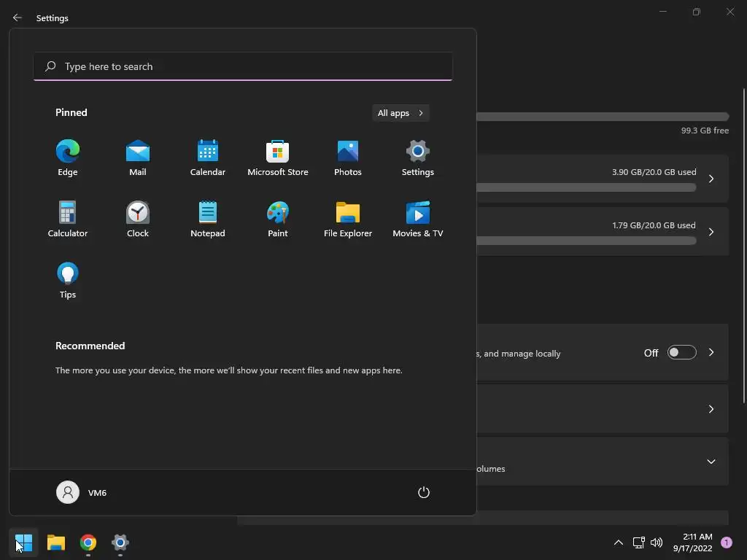Focus the Type here to search box
Screen dimensions: 747x560
point(243,66)
